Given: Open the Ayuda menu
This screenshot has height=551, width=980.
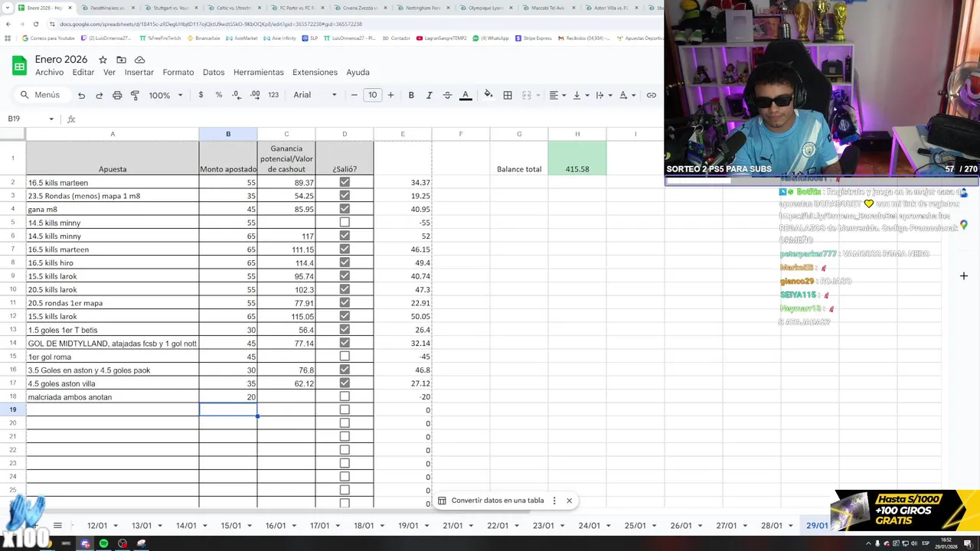Looking at the screenshot, I should click(x=358, y=72).
